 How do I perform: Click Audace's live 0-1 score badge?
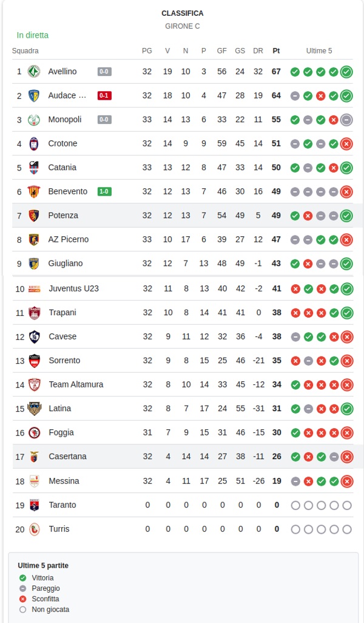tap(104, 96)
